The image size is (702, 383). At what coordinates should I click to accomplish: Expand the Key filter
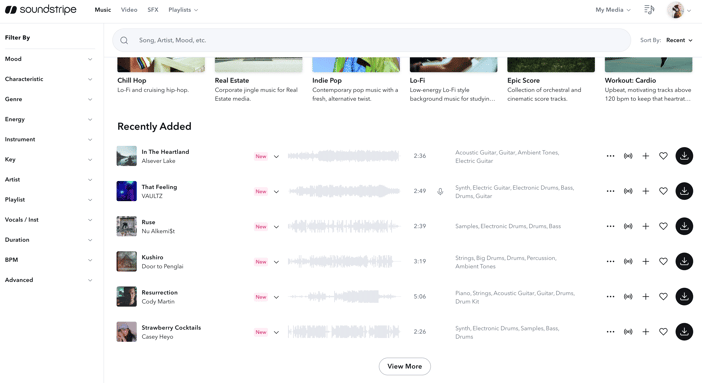(48, 159)
